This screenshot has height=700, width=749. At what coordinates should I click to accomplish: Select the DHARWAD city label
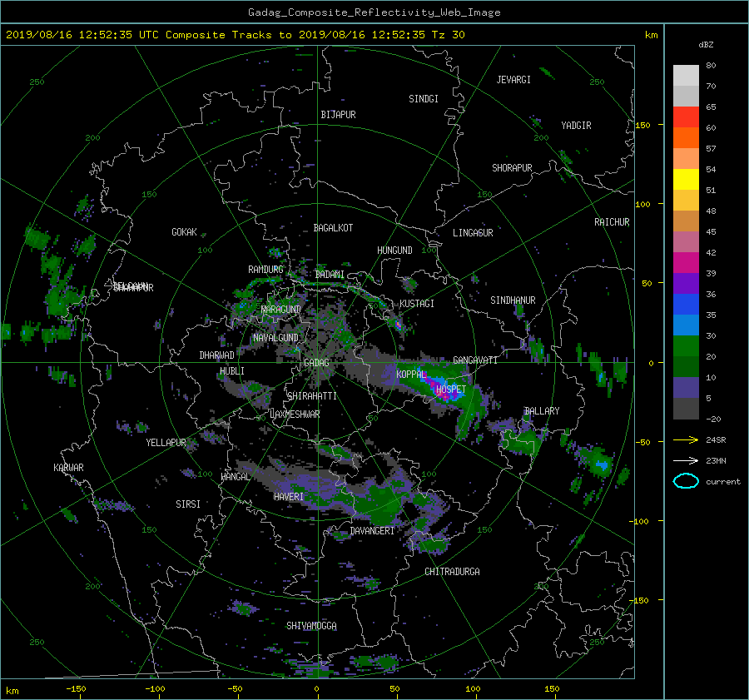click(x=217, y=355)
